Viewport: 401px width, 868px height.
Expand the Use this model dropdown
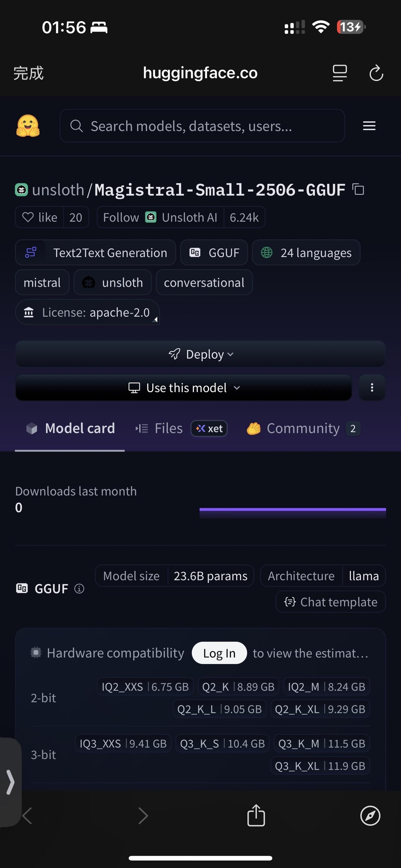(x=184, y=387)
